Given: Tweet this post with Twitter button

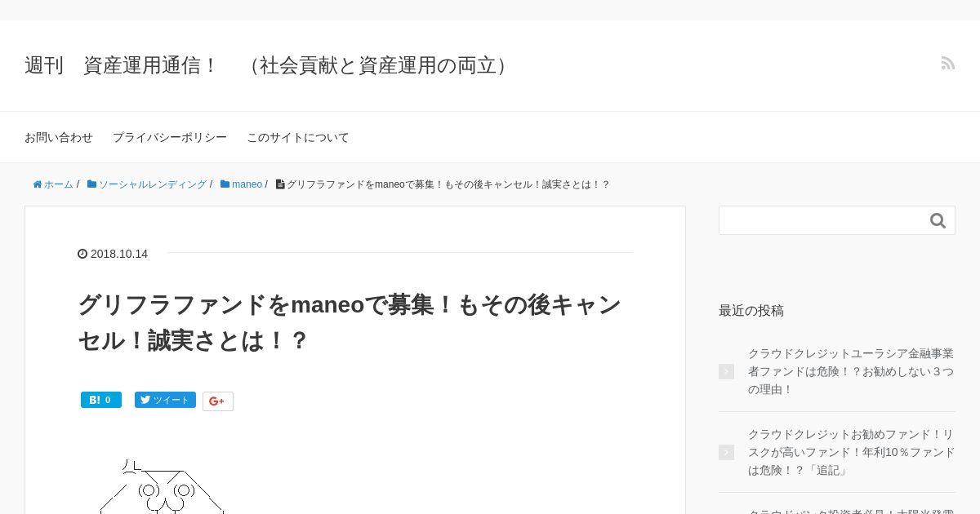Looking at the screenshot, I should (165, 400).
